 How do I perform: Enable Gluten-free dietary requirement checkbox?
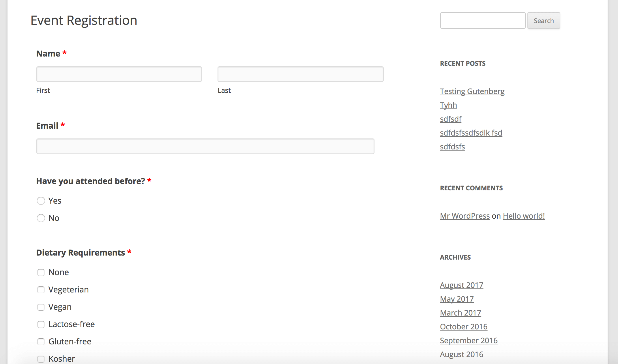pos(40,342)
